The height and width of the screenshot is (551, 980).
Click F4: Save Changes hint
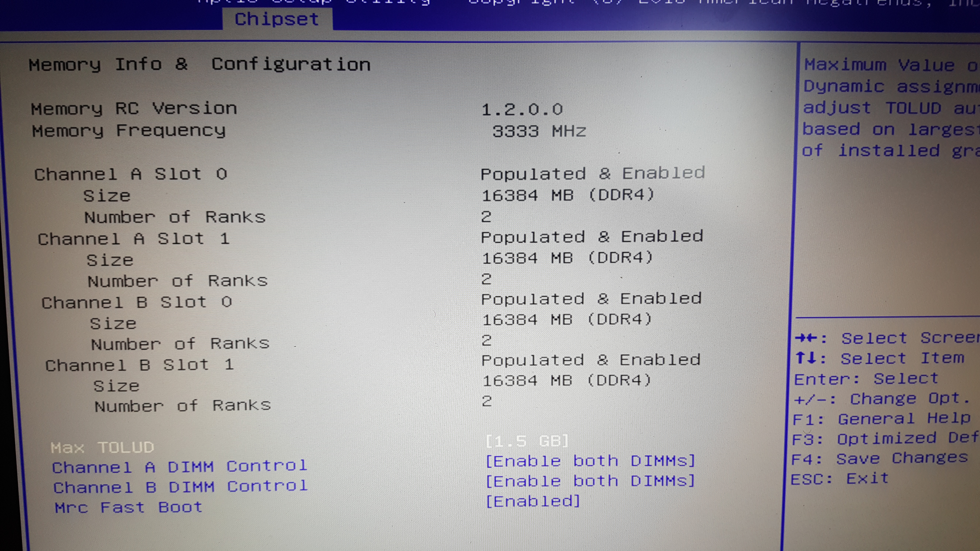880,459
